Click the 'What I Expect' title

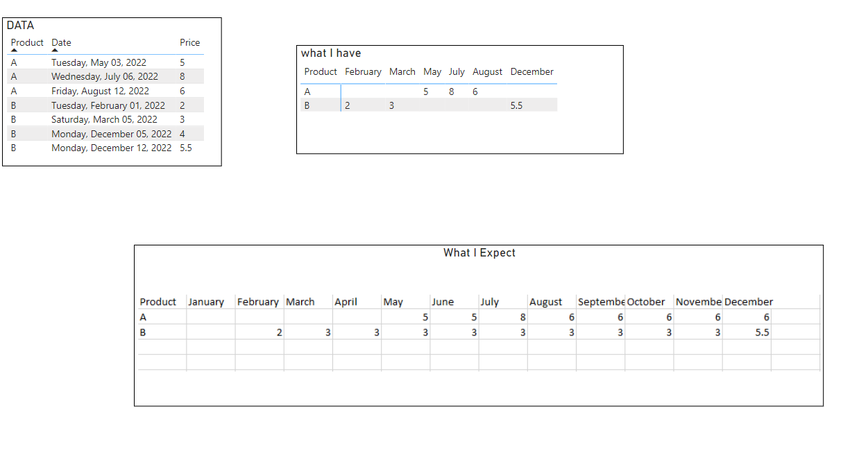[x=479, y=253]
